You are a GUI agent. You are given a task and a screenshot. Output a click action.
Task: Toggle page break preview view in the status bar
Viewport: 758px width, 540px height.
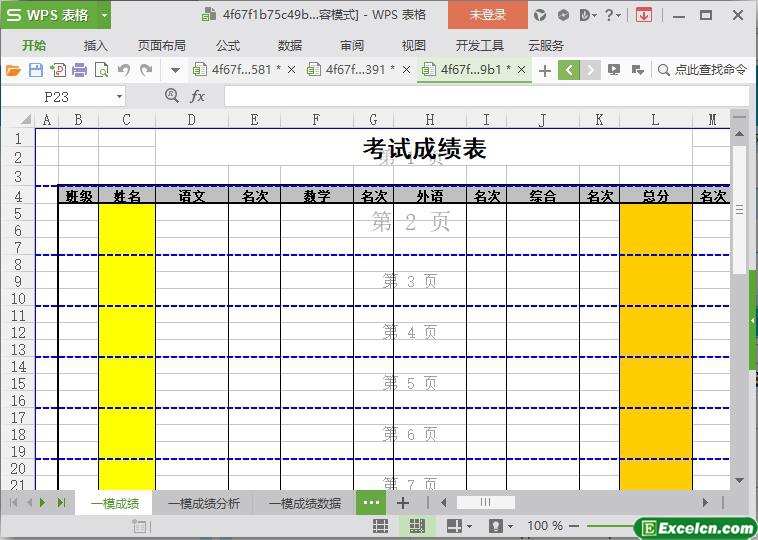click(x=417, y=526)
